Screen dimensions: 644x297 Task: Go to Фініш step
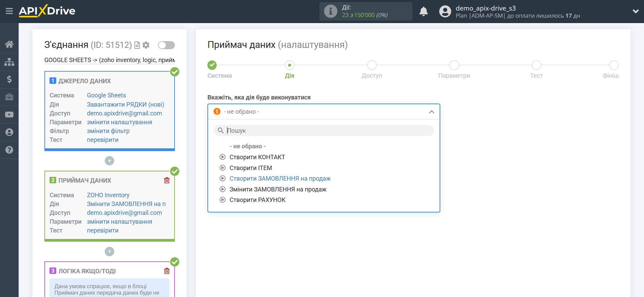tap(614, 65)
